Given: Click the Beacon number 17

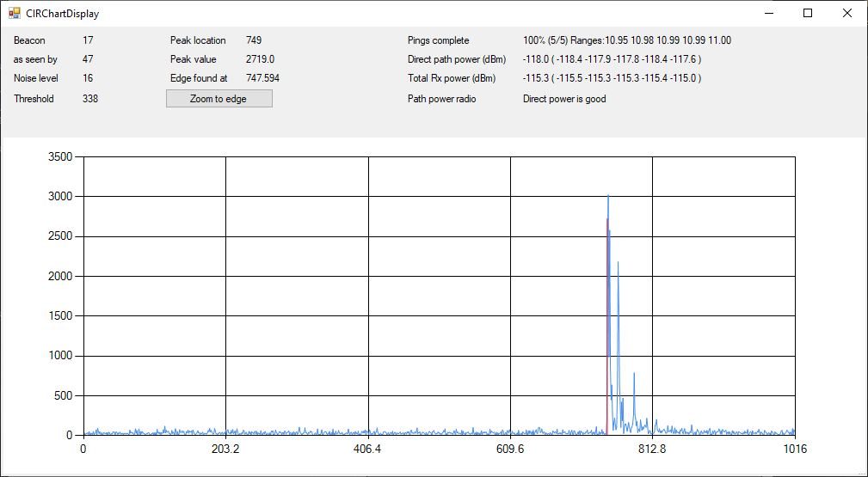Looking at the screenshot, I should tap(88, 40).
